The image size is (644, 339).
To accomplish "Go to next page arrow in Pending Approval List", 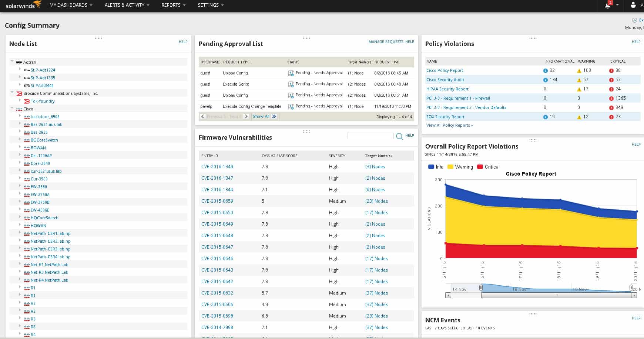I will 246,116.
